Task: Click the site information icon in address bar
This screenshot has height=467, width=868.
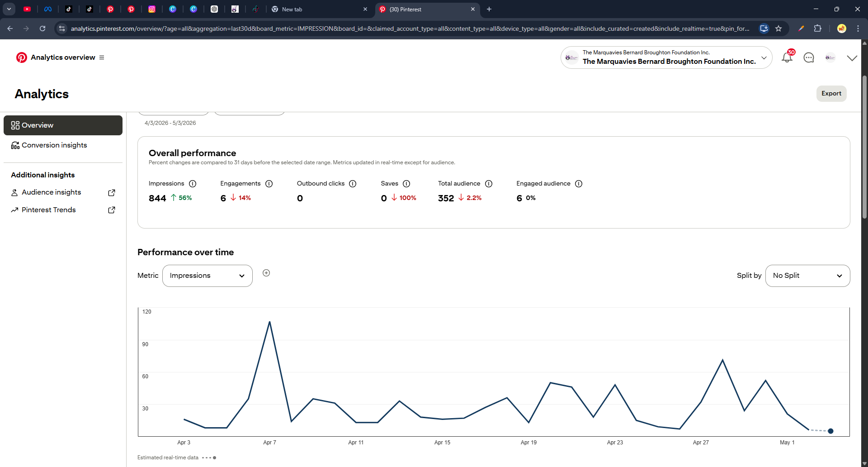Action: (x=62, y=29)
